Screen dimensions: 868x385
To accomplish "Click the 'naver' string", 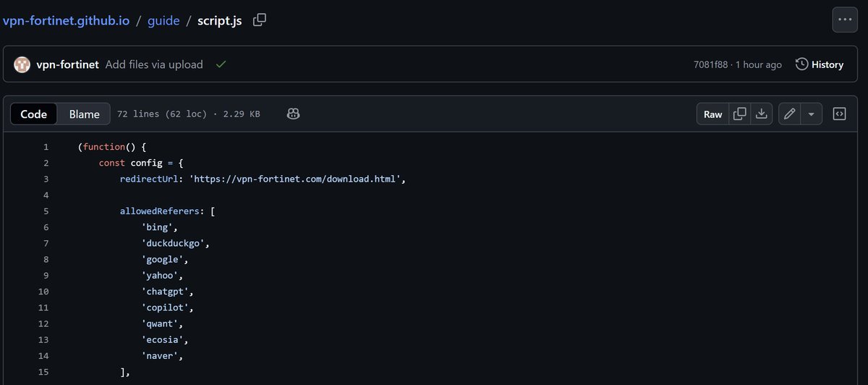I will click(x=160, y=356).
